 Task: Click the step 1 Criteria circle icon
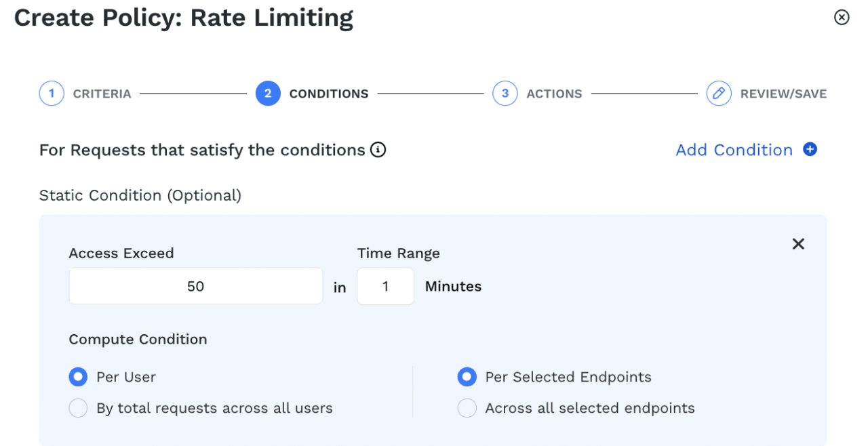tap(52, 93)
